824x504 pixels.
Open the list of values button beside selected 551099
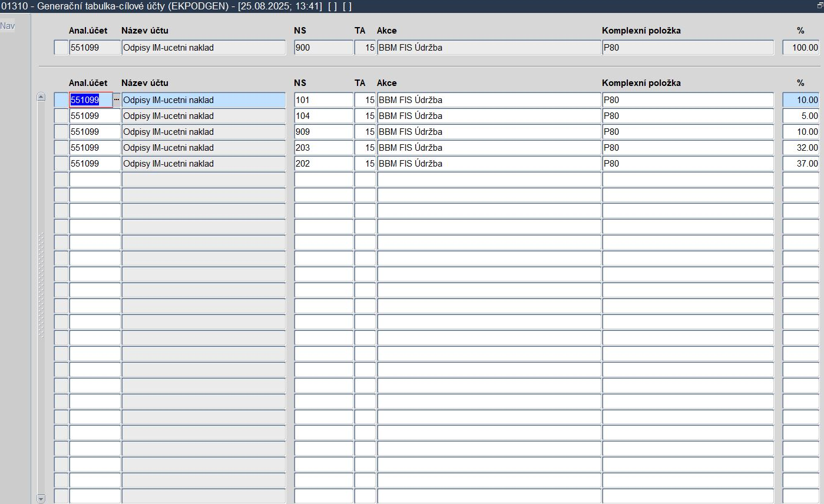click(117, 100)
